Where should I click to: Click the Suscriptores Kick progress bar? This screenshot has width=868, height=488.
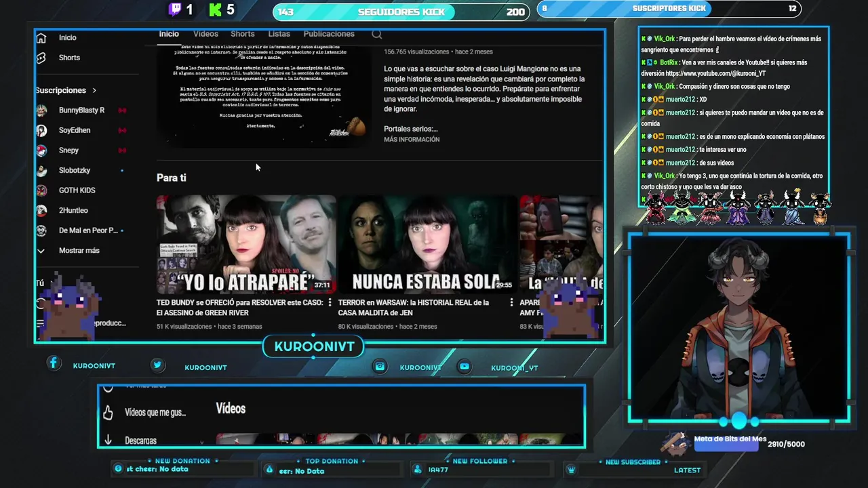point(669,9)
